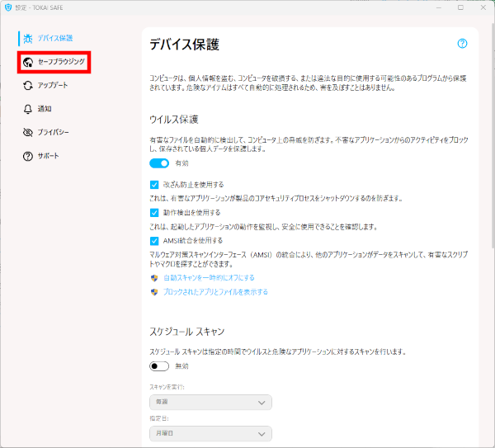Click 自動スキャンを一時的にオフにする link
Viewport: 495px width, 448px height.
(209, 278)
